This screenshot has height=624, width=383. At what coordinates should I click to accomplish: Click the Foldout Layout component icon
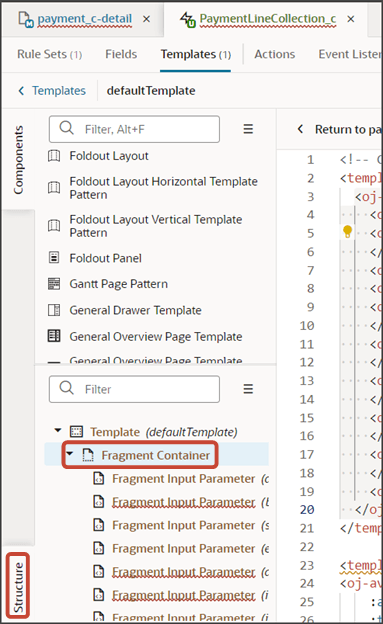[x=54, y=156]
